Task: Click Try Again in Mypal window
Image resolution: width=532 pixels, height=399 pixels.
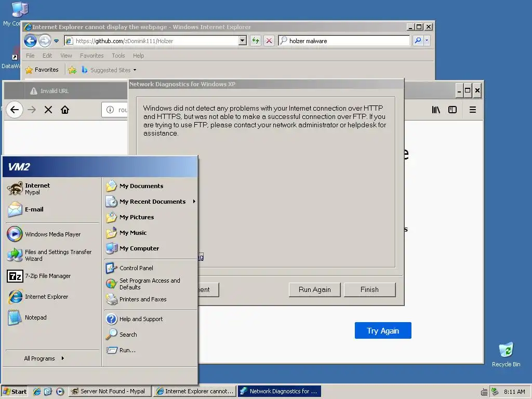Action: (383, 330)
